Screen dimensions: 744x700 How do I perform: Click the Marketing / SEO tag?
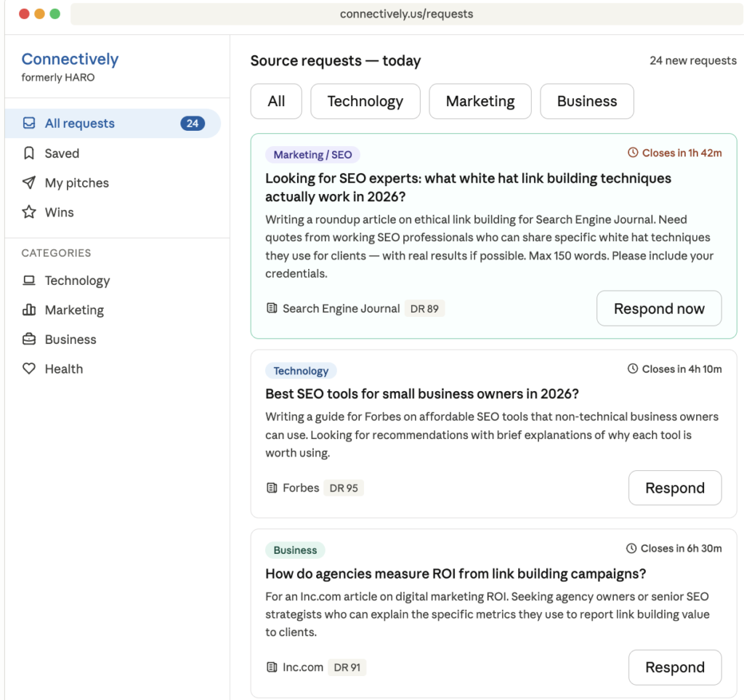pyautogui.click(x=312, y=155)
